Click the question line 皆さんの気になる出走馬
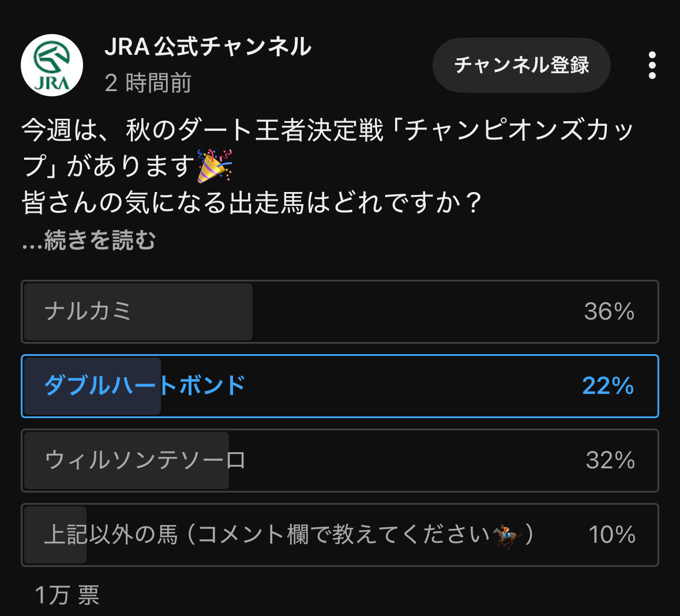 click(251, 203)
